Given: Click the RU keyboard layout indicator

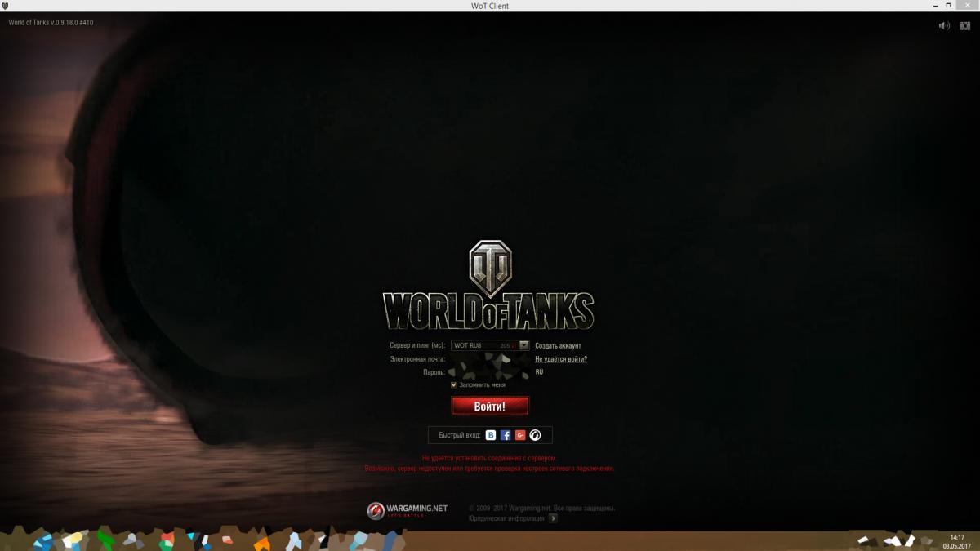Looking at the screenshot, I should pos(539,372).
